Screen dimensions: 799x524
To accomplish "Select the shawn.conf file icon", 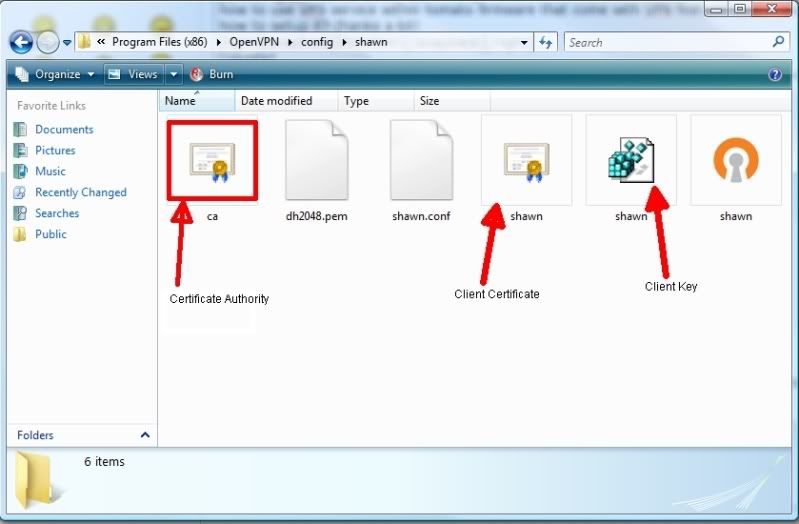I will click(x=421, y=160).
